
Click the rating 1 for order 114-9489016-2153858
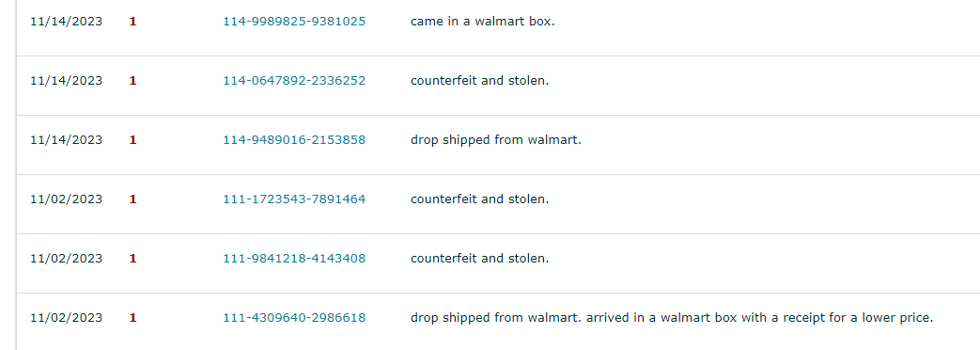132,139
